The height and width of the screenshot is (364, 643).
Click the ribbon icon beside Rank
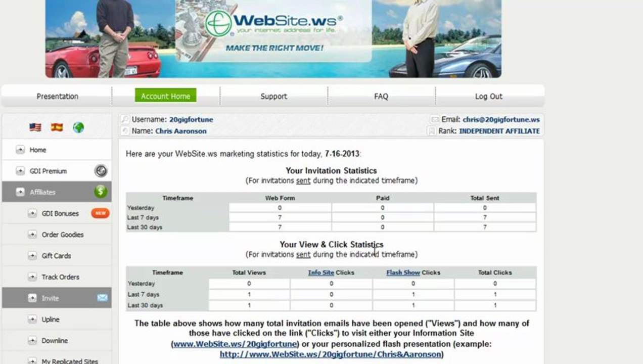click(x=432, y=131)
